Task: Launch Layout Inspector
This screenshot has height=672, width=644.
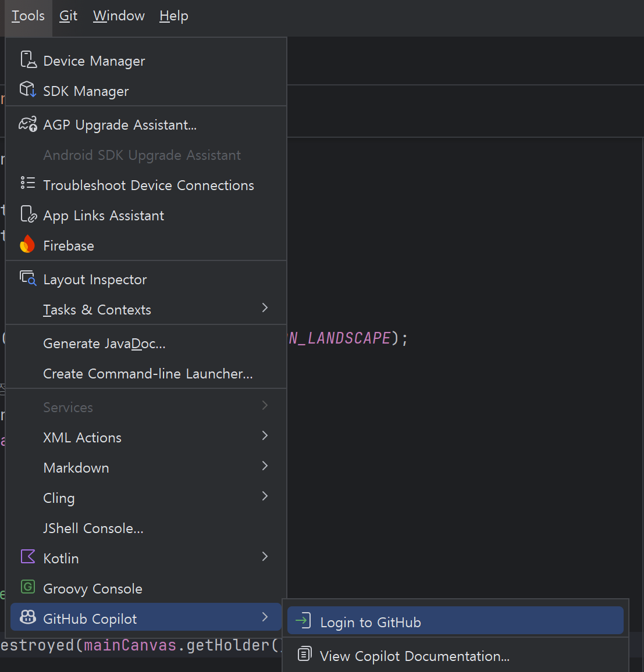Action: pos(146,280)
